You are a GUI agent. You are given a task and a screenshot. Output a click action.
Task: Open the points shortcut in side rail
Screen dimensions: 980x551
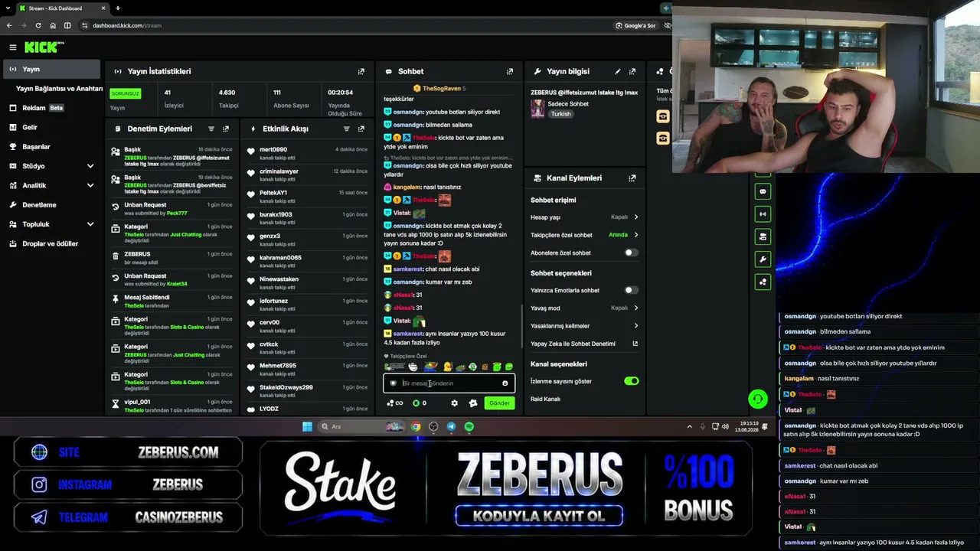click(x=763, y=282)
